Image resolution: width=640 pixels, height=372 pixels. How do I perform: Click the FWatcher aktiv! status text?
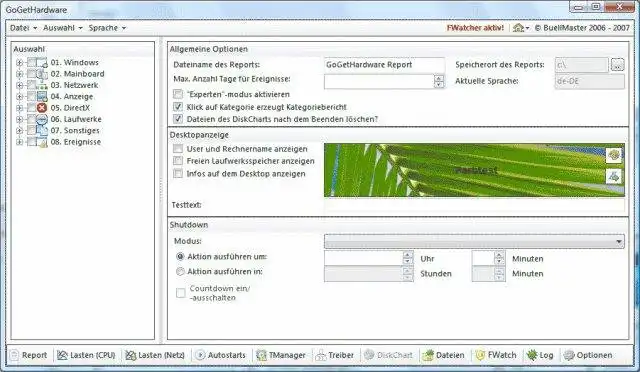[475, 28]
